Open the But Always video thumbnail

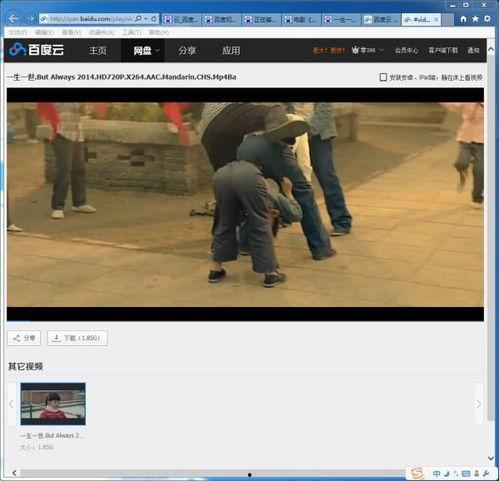[53, 404]
